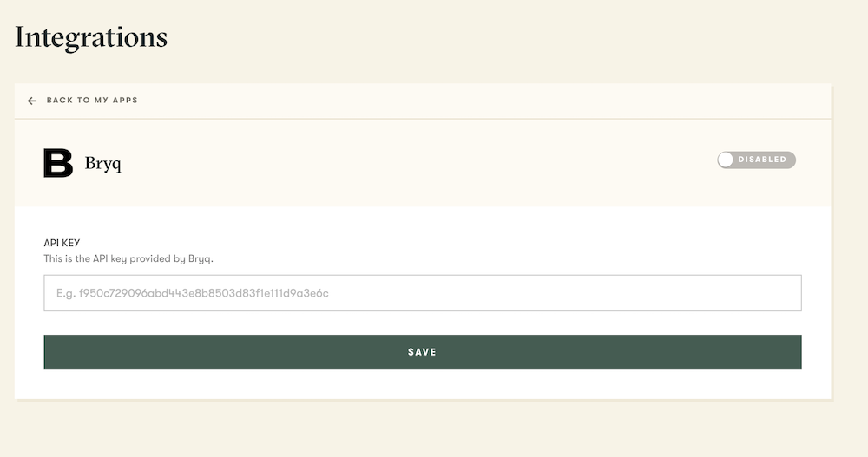Click the SAVE text in the button

[422, 352]
